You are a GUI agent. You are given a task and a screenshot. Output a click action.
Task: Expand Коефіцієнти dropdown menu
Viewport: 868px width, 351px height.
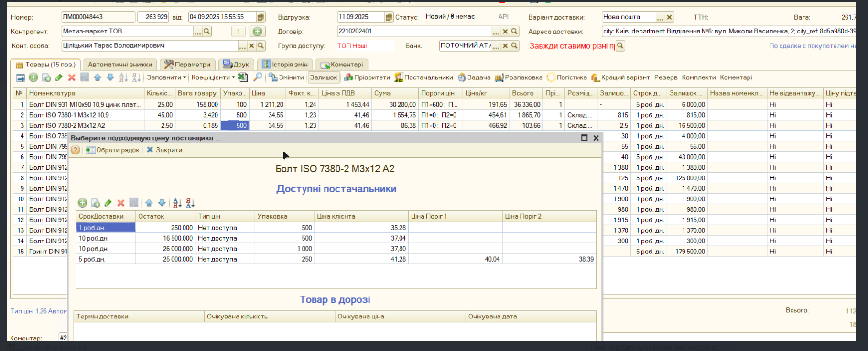(213, 77)
